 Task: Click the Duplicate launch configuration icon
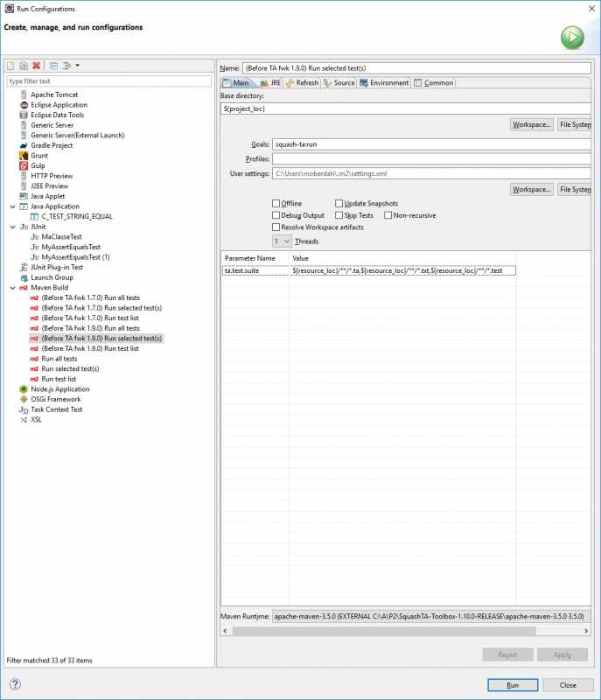coord(23,66)
